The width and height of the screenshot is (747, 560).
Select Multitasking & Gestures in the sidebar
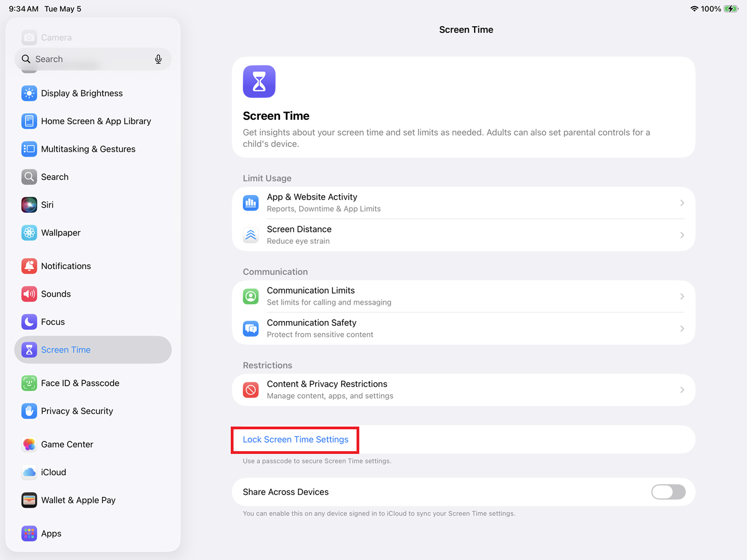tap(93, 149)
